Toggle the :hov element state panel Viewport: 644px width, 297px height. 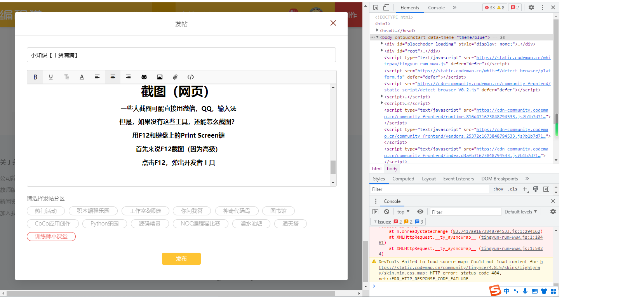[x=498, y=189]
